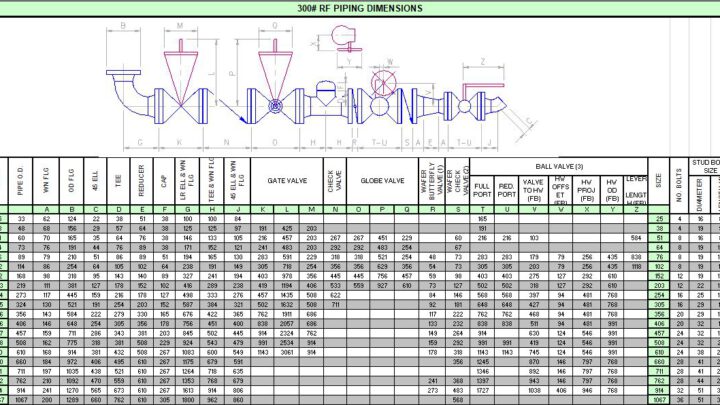Click the "REDUCER" column header
Screen dimensions: 720x405
point(141,181)
